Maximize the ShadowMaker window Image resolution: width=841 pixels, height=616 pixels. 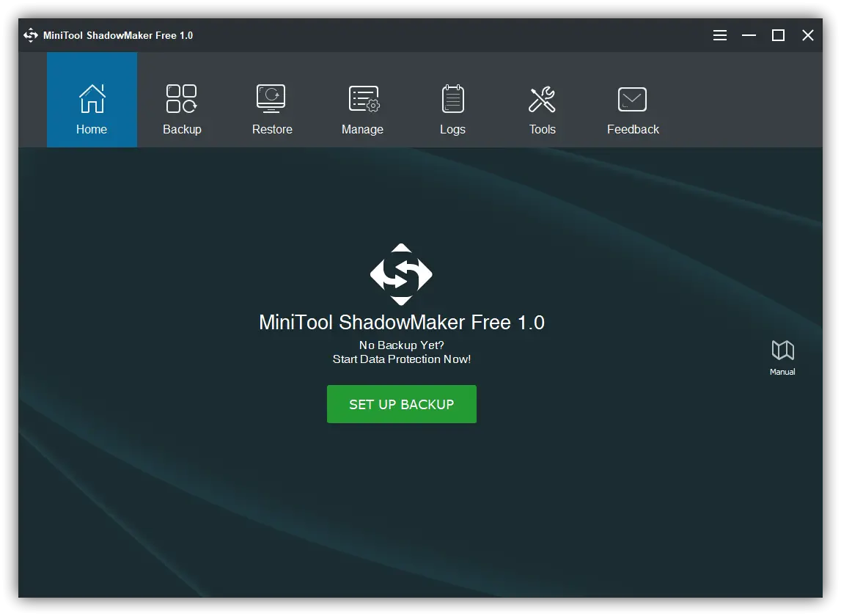[778, 35]
